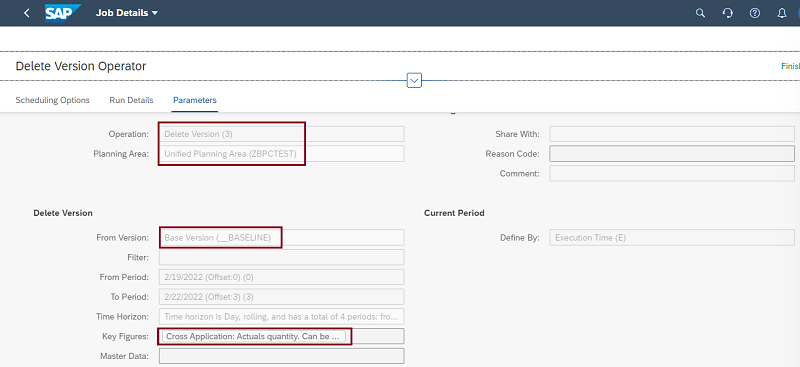800x367 pixels.
Task: Expand the header with chevron button
Action: click(x=414, y=80)
